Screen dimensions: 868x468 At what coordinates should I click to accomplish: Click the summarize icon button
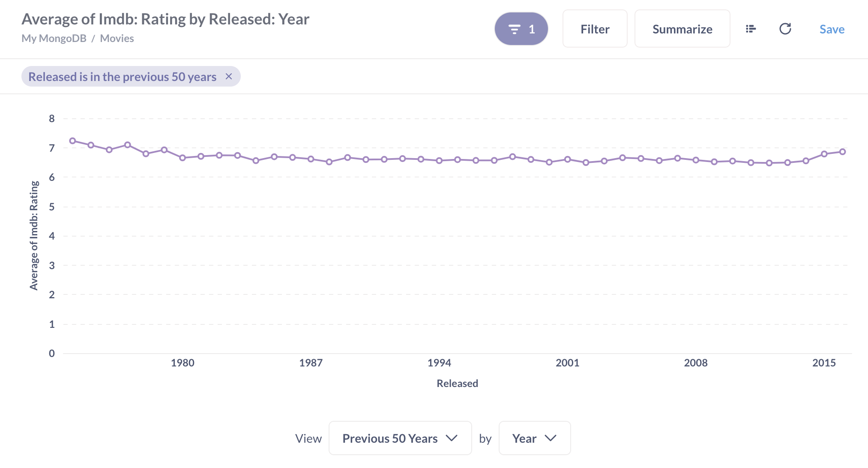pyautogui.click(x=751, y=28)
